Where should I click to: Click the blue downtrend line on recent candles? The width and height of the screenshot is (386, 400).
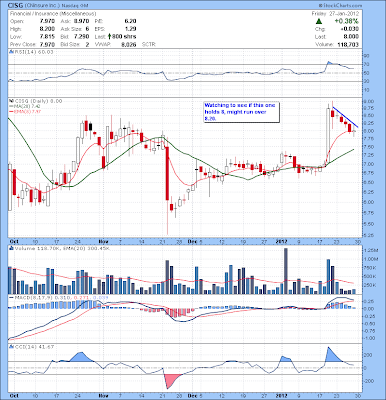tap(345, 116)
